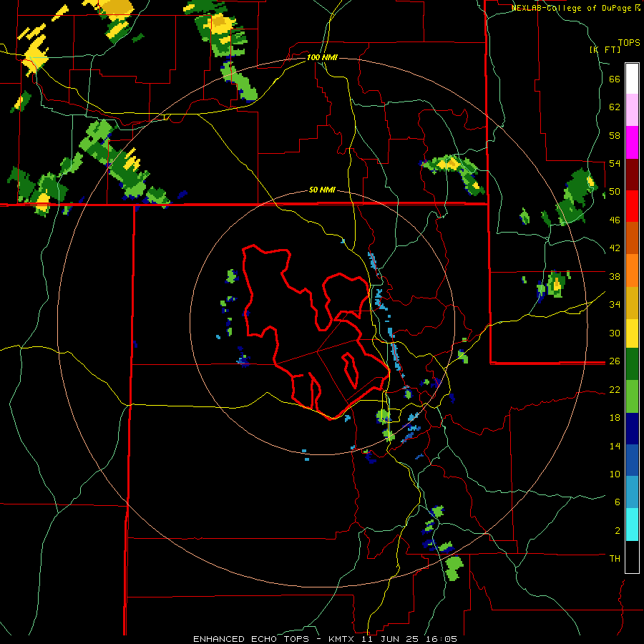Click the "TH" threshold legend label
Image resolution: width=644 pixels, height=644 pixels.
point(615,558)
